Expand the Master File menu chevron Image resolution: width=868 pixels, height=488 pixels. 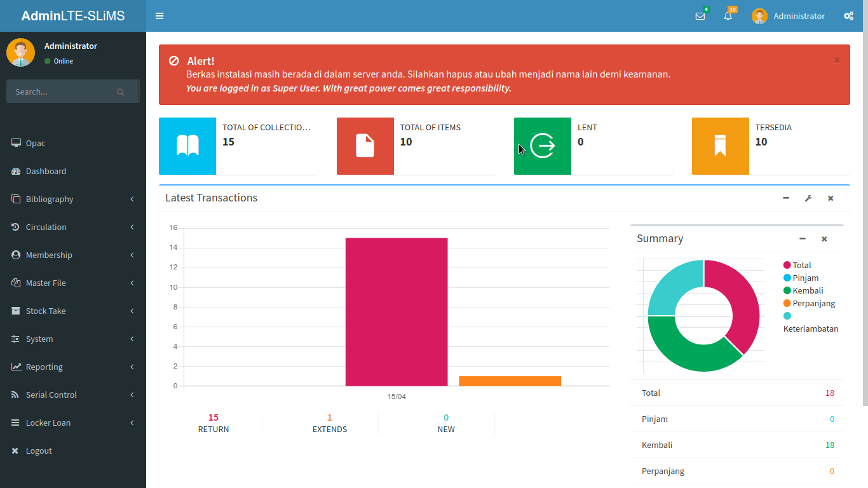132,283
